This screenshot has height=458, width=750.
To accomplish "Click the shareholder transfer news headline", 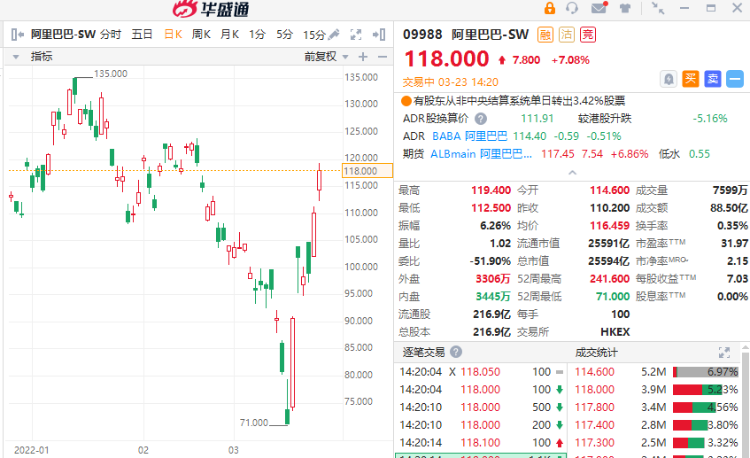I will coord(519,100).
